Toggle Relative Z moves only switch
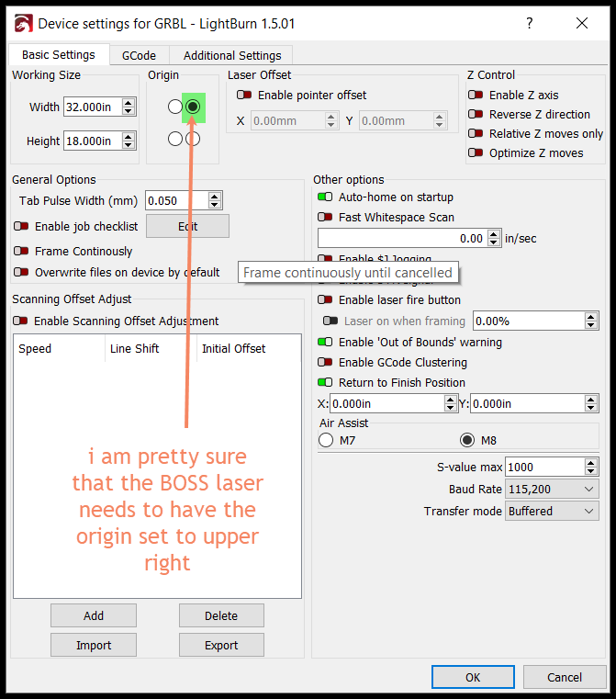The height and width of the screenshot is (699, 616). [x=476, y=133]
